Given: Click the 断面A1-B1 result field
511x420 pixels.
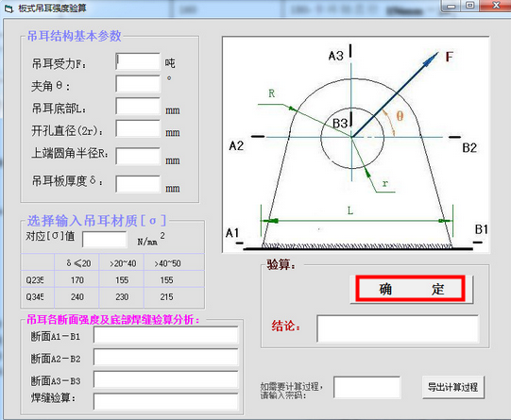Looking at the screenshot, I should 166,335.
